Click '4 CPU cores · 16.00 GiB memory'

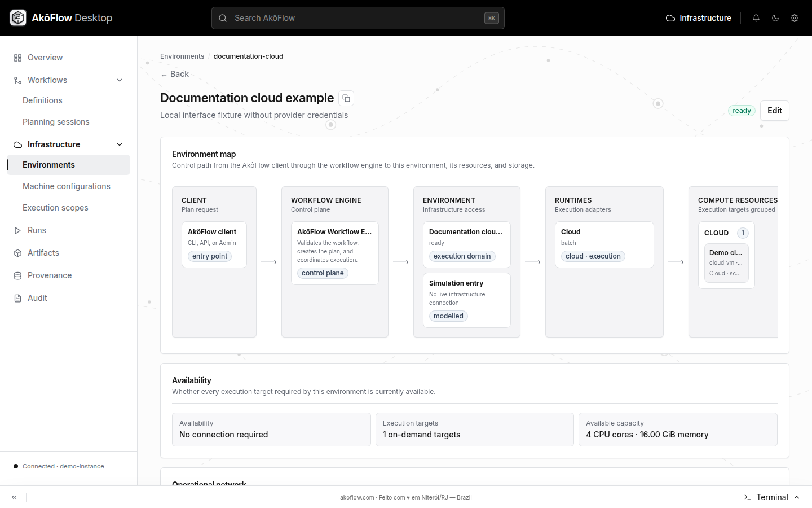click(647, 435)
